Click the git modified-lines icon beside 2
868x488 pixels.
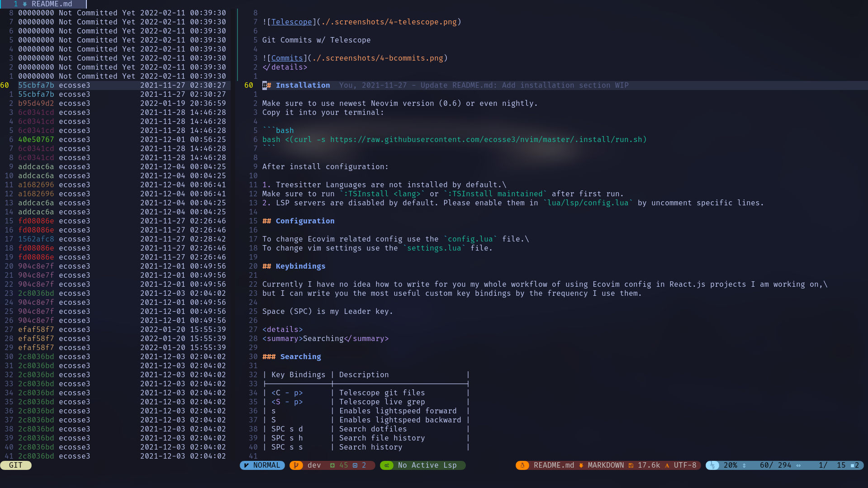355,465
